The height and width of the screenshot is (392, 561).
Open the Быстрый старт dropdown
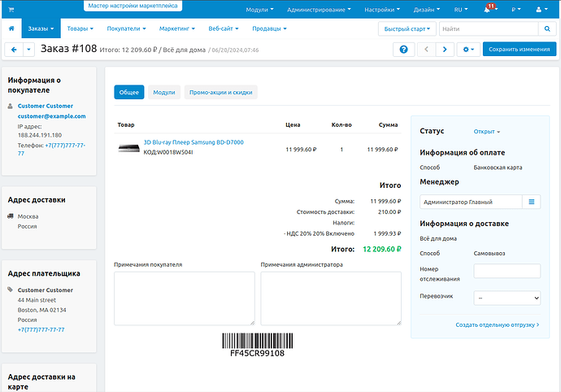click(407, 28)
